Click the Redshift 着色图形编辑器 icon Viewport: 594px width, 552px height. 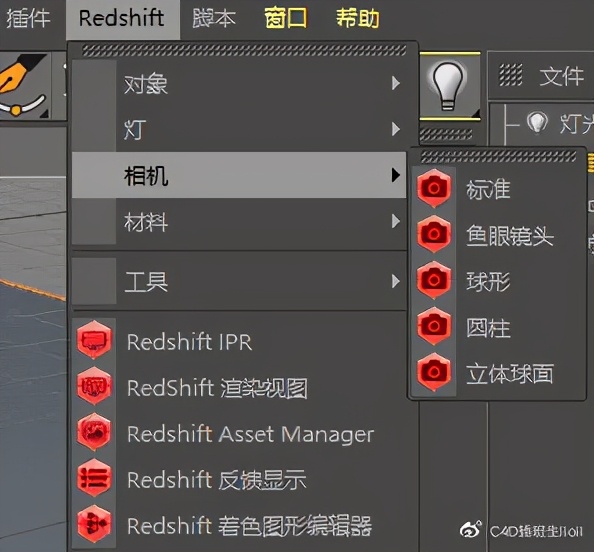[94, 524]
